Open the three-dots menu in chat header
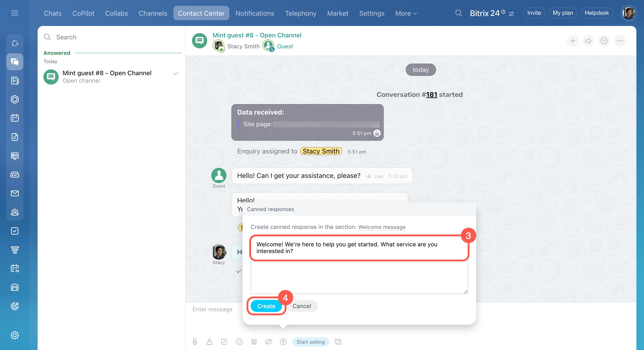Image resolution: width=644 pixels, height=350 pixels. pos(620,41)
